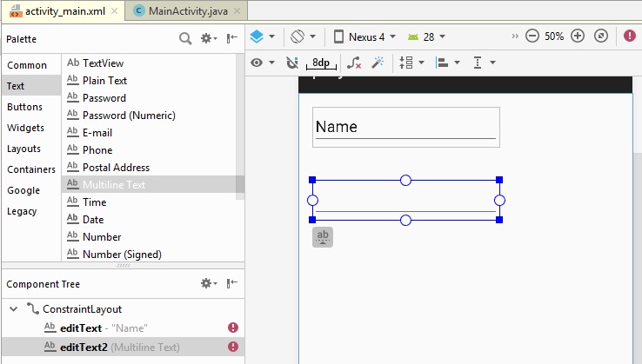Viewport: 642px width, 364px height.
Task: Click the error icon beside editText2
Action: [x=232, y=347]
